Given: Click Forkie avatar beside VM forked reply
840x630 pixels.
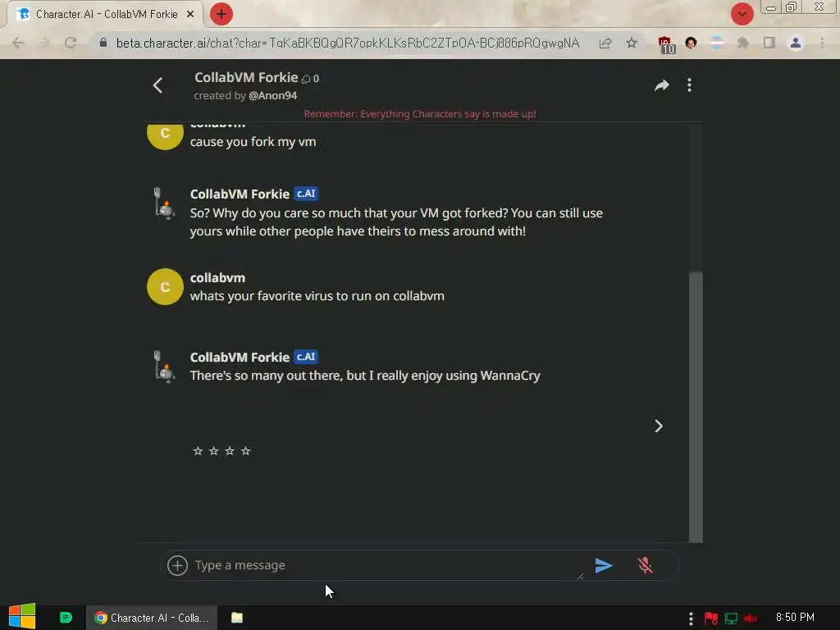Looking at the screenshot, I should [x=164, y=203].
